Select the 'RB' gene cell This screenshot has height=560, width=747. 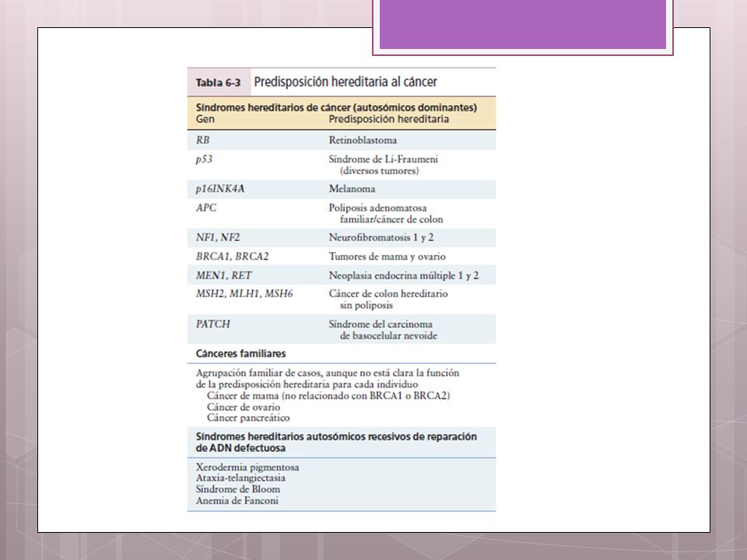point(202,140)
